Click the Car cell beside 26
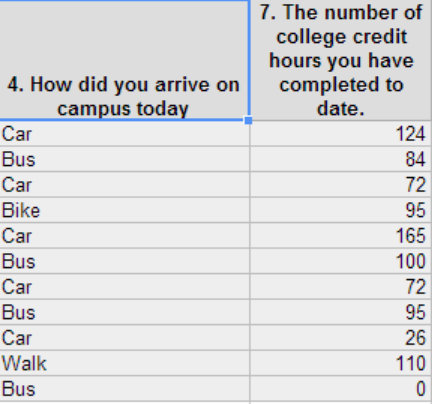This screenshot has height=404, width=432. [124, 338]
